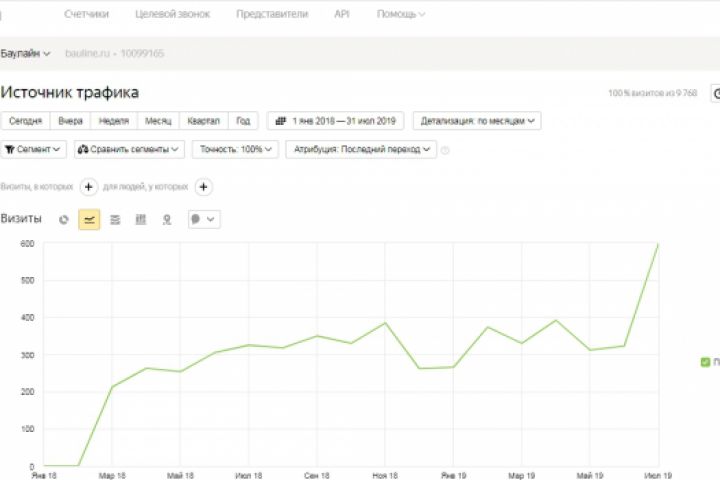The width and height of the screenshot is (720, 480).
Task: Select the 'Квартал' period
Action: pyautogui.click(x=203, y=121)
